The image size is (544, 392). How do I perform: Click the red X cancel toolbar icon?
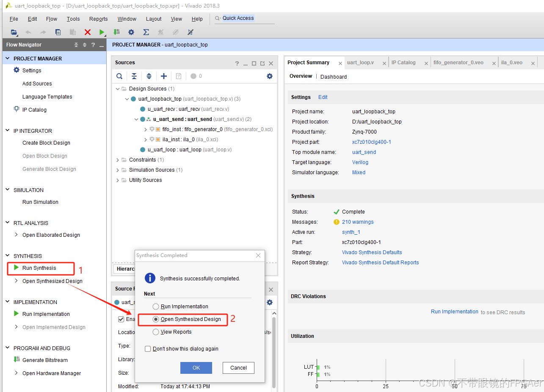point(88,32)
